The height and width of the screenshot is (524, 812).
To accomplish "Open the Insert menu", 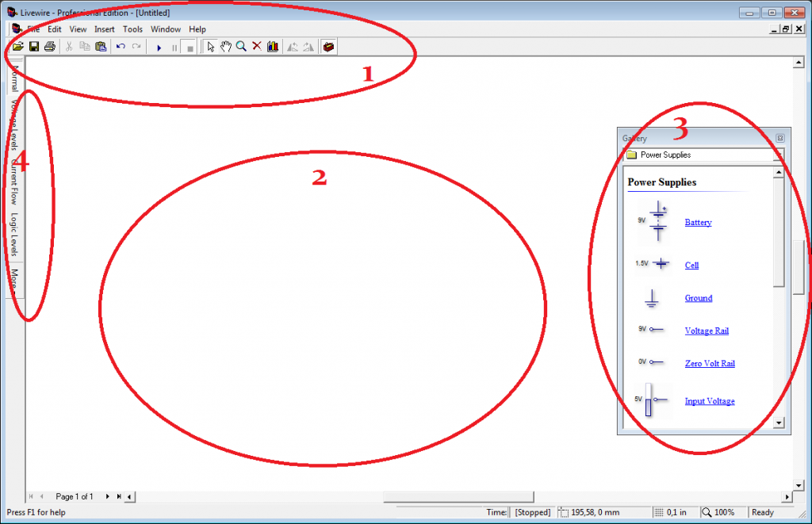I will coord(104,29).
